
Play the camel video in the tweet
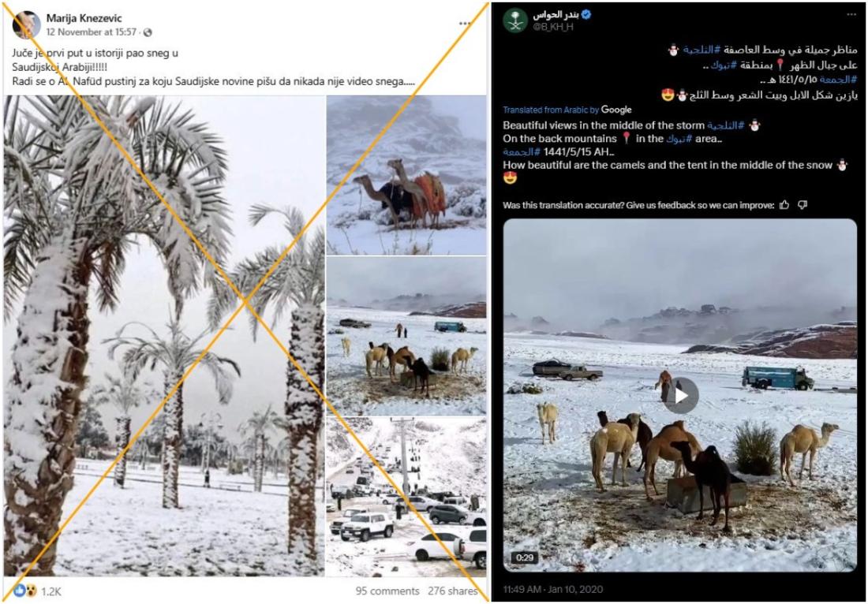681,396
